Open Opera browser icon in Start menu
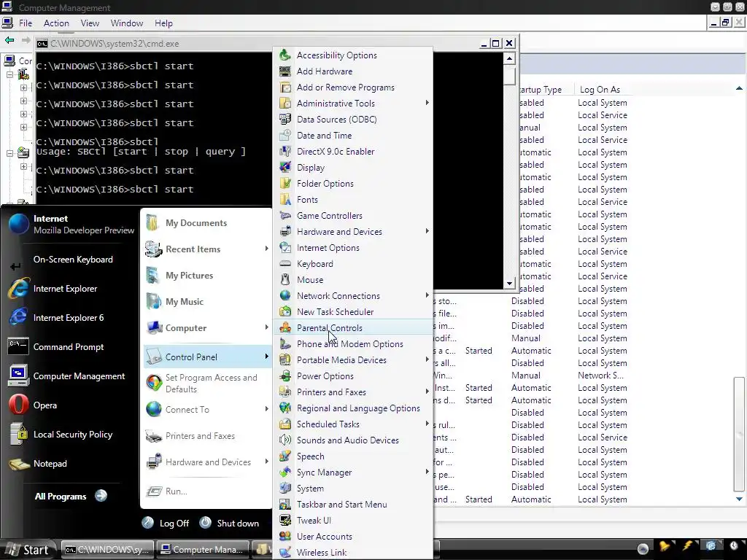 pos(18,405)
